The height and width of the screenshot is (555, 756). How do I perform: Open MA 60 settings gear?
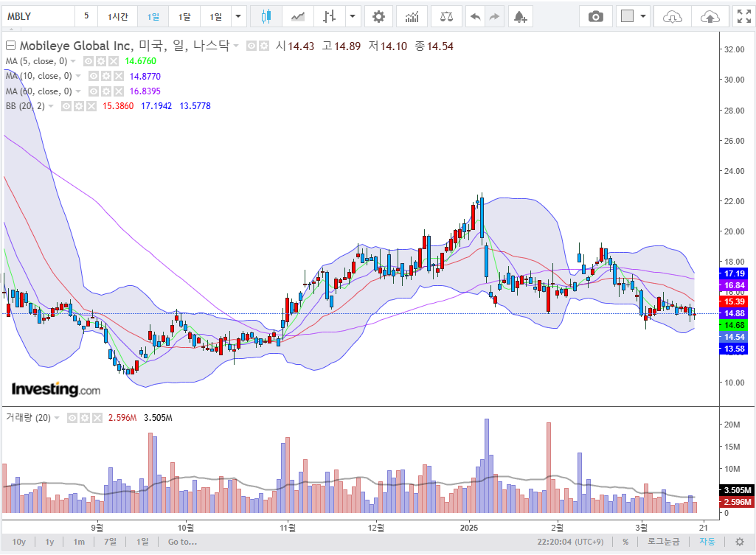coord(106,91)
